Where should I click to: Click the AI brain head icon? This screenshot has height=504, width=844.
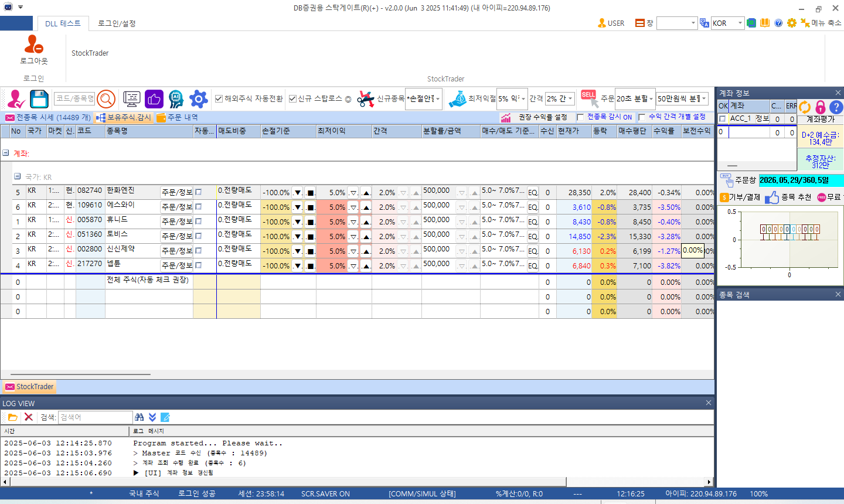[176, 99]
